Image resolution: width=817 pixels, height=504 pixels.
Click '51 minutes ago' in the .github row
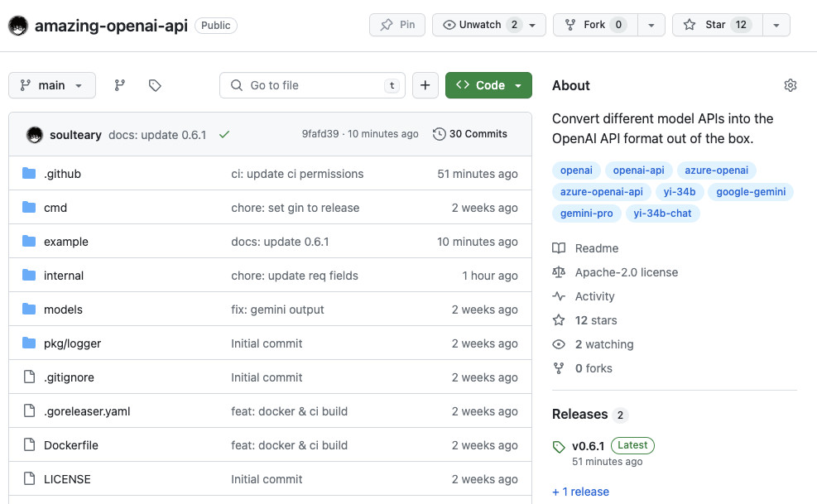(478, 174)
